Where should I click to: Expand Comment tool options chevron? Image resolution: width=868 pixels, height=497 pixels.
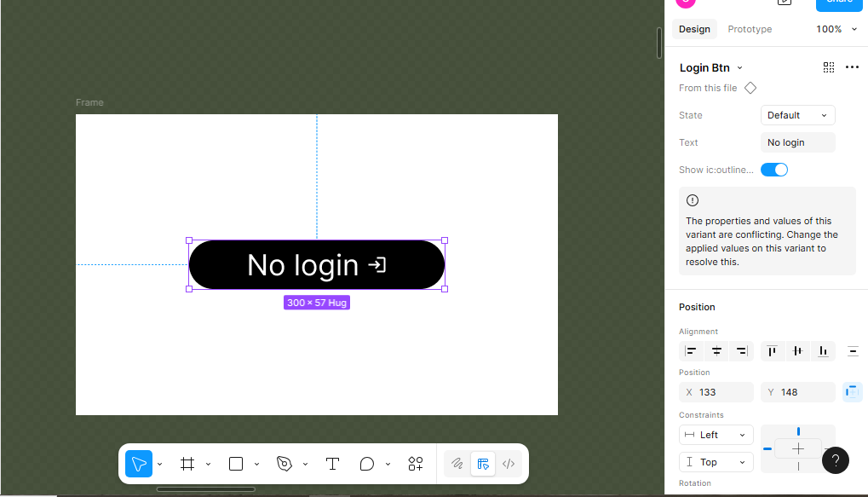tap(388, 465)
